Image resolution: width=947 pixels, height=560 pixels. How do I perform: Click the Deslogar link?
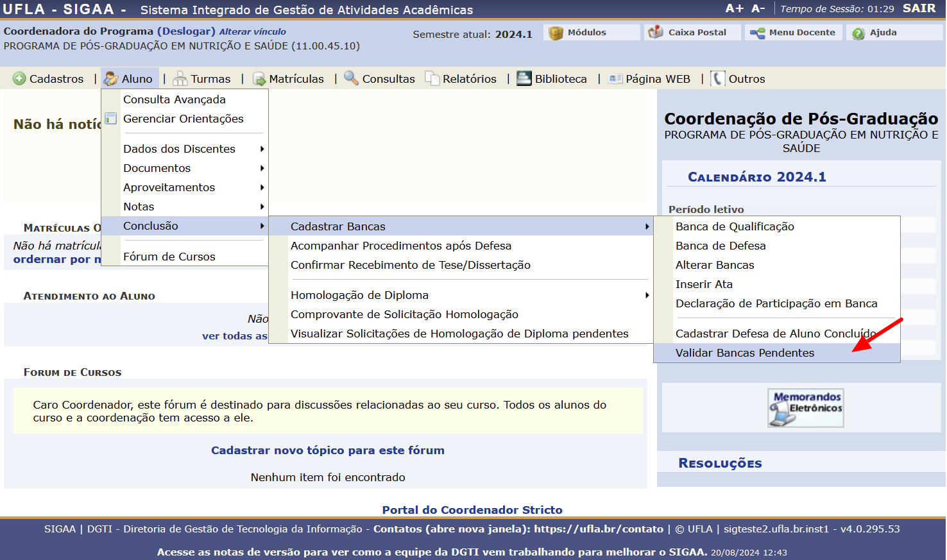186,31
